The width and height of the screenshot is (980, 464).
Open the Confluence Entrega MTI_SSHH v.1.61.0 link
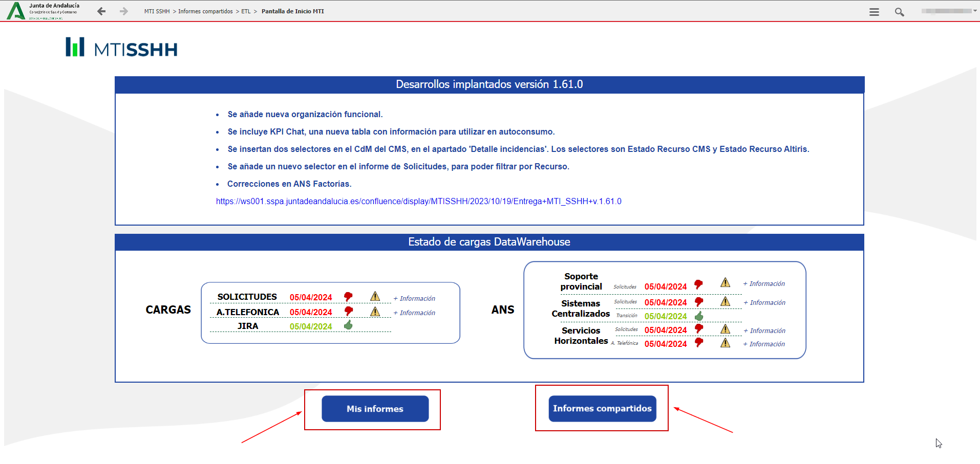pyautogui.click(x=419, y=202)
